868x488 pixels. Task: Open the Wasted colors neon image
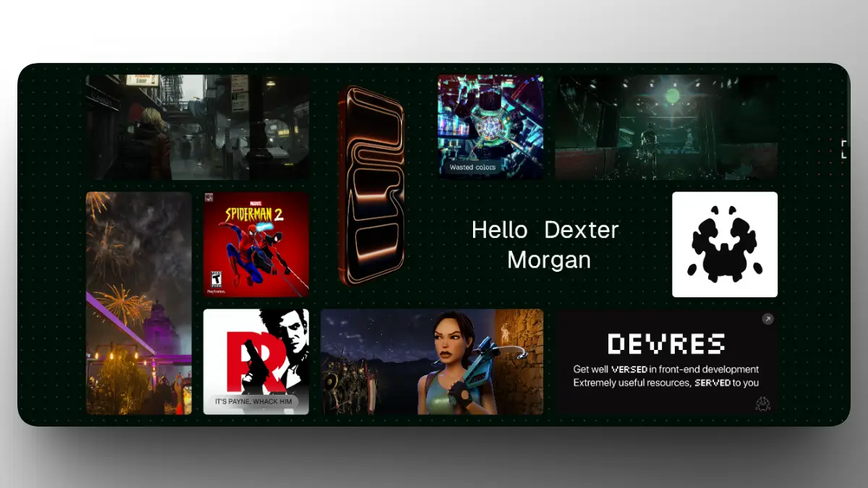(x=490, y=127)
